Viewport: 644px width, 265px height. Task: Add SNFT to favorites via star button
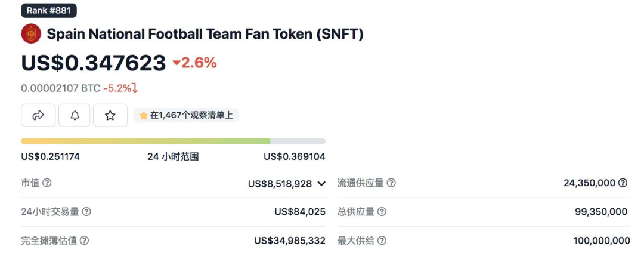click(110, 115)
